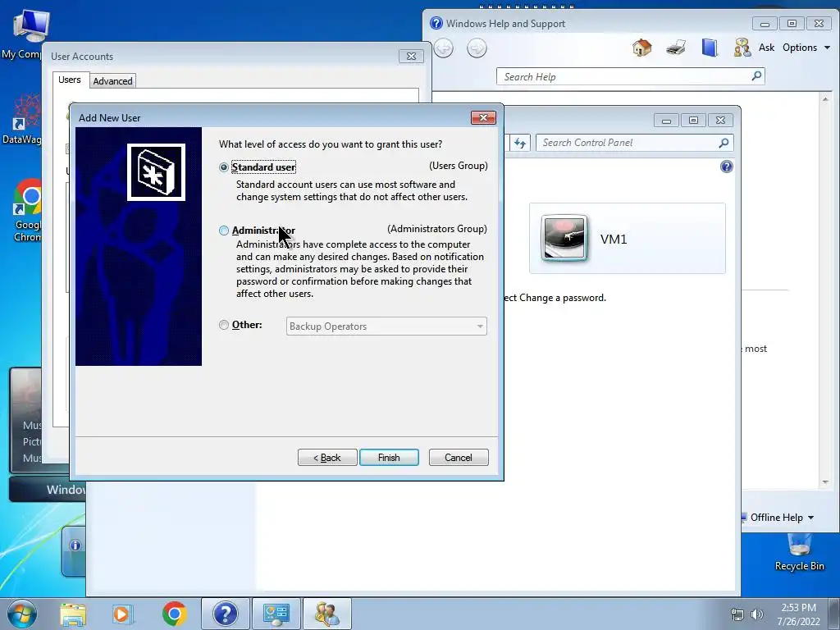Click the Search Control Panel field
Image resolution: width=840 pixels, height=630 pixels.
pos(628,143)
